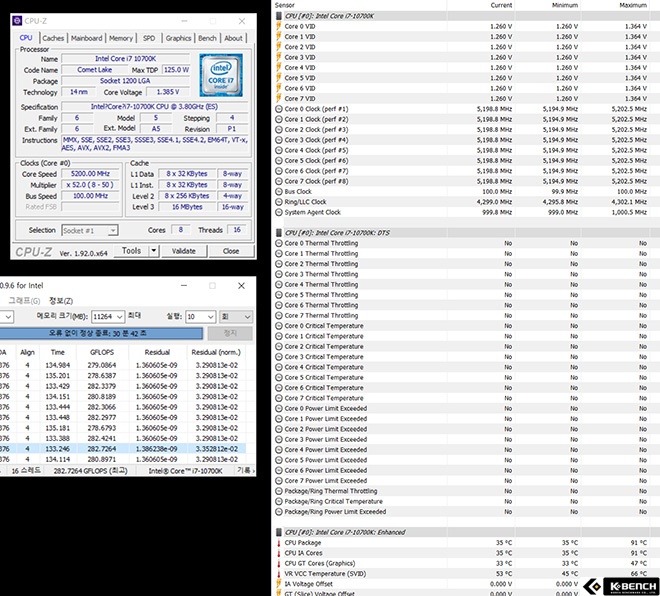The height and width of the screenshot is (596, 660).
Task: Click the Core Speed 5200.00 MHz field
Action: 90,173
